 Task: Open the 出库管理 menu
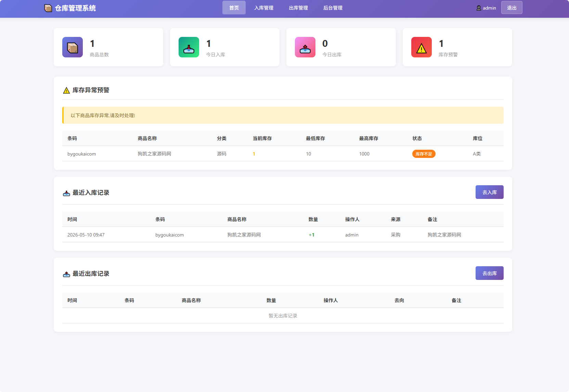pyautogui.click(x=298, y=8)
